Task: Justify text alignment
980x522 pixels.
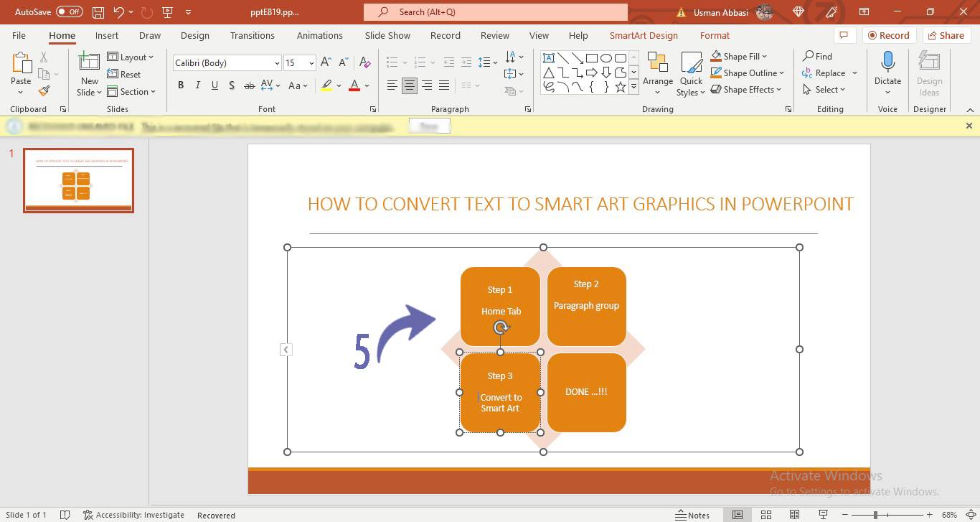Action: 444,85
